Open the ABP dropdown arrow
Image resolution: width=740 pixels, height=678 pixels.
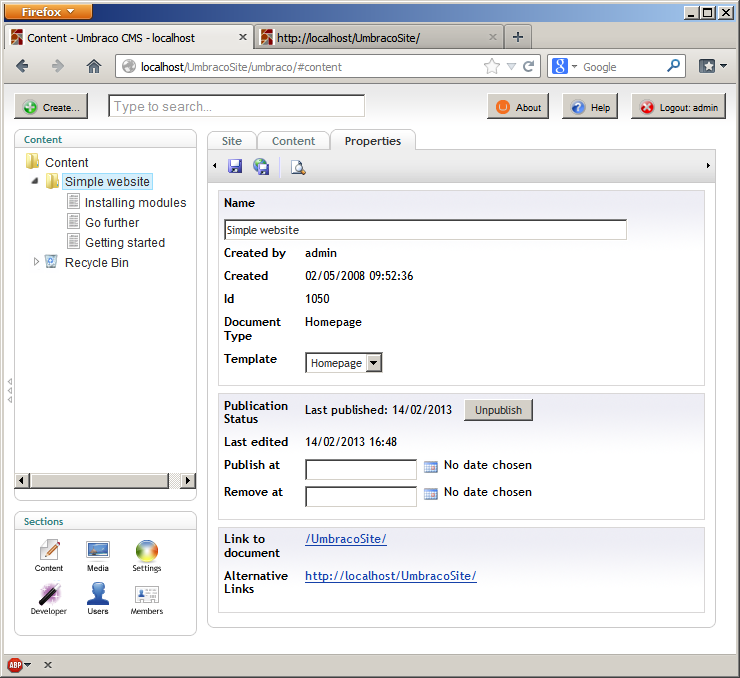(28, 665)
